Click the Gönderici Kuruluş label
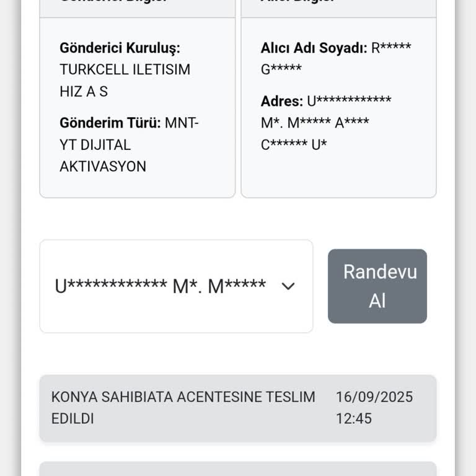The height and width of the screenshot is (476, 476). [x=120, y=48]
